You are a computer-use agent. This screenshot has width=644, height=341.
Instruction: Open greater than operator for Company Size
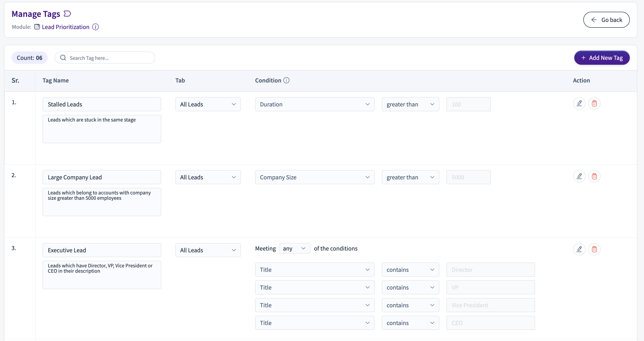(411, 177)
